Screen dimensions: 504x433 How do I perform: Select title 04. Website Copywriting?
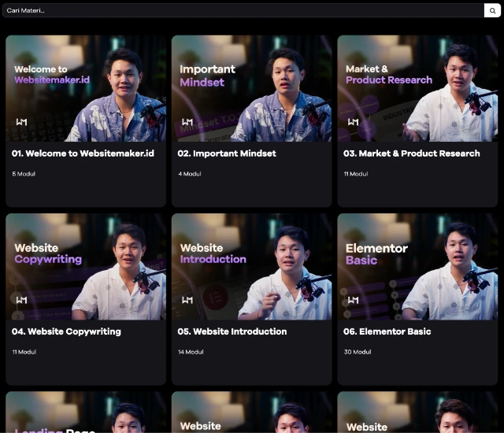coord(66,331)
